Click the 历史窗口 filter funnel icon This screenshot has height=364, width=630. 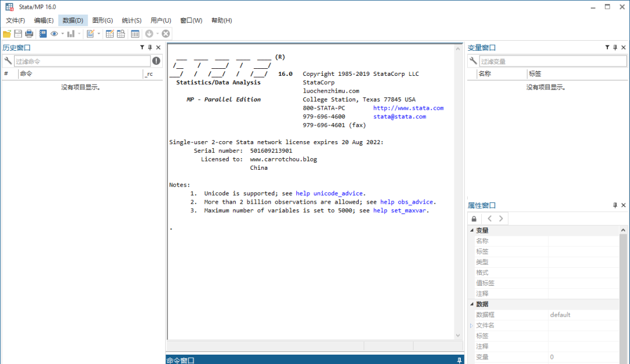(x=142, y=47)
